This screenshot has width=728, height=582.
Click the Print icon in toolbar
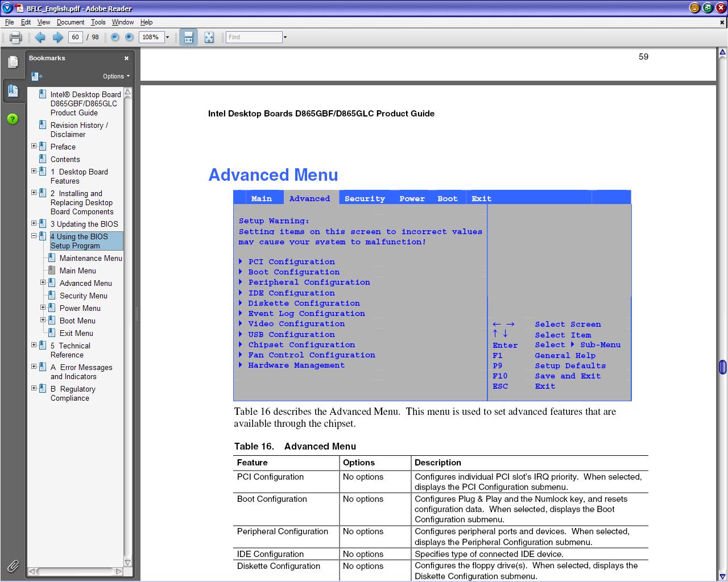coord(15,38)
